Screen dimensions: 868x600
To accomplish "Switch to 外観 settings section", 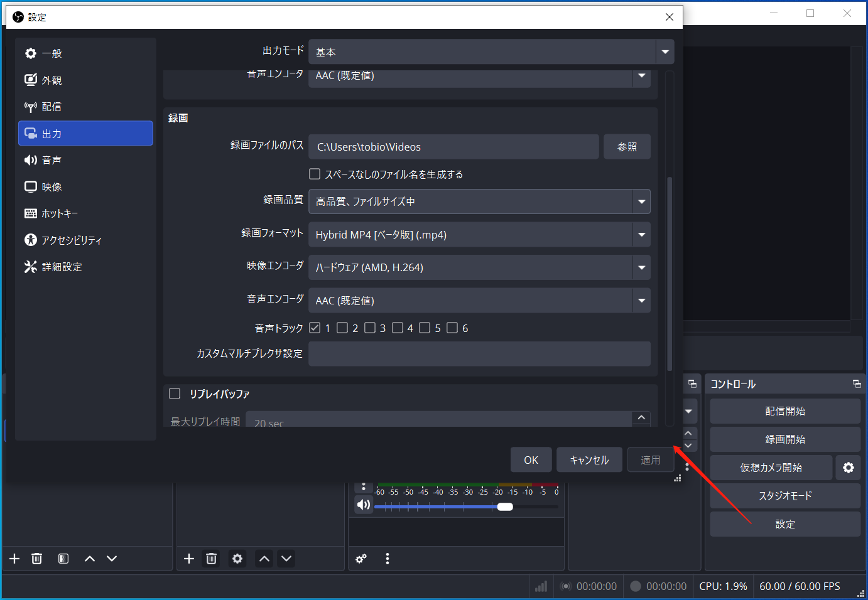I will (x=50, y=80).
